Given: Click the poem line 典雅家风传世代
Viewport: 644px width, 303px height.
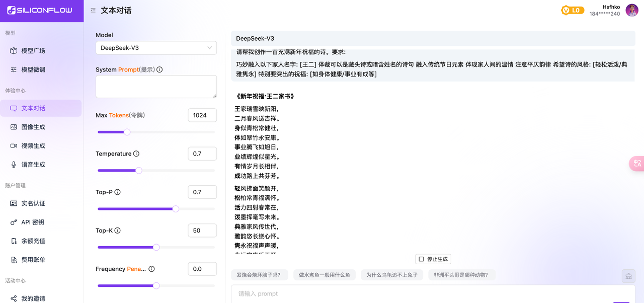Looking at the screenshot, I should pyautogui.click(x=256, y=226).
